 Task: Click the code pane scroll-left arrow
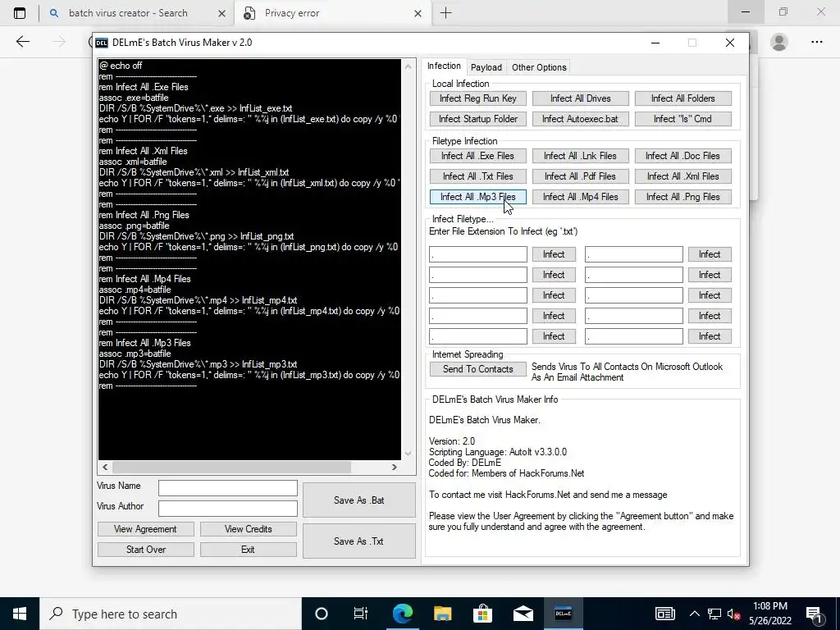coord(105,467)
